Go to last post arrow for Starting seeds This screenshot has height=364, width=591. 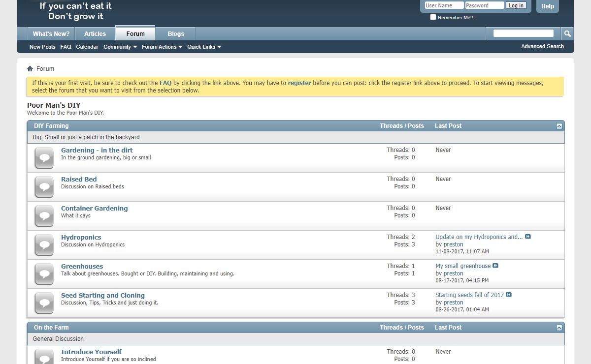pyautogui.click(x=509, y=295)
